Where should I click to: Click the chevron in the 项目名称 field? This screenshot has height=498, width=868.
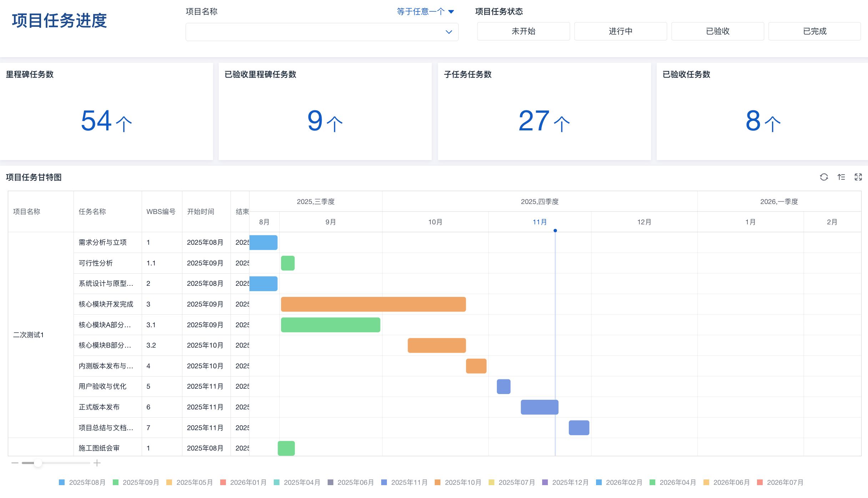(x=449, y=32)
